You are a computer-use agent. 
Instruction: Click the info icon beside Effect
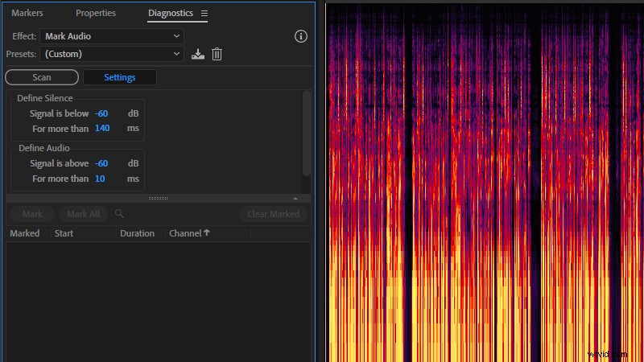[300, 36]
